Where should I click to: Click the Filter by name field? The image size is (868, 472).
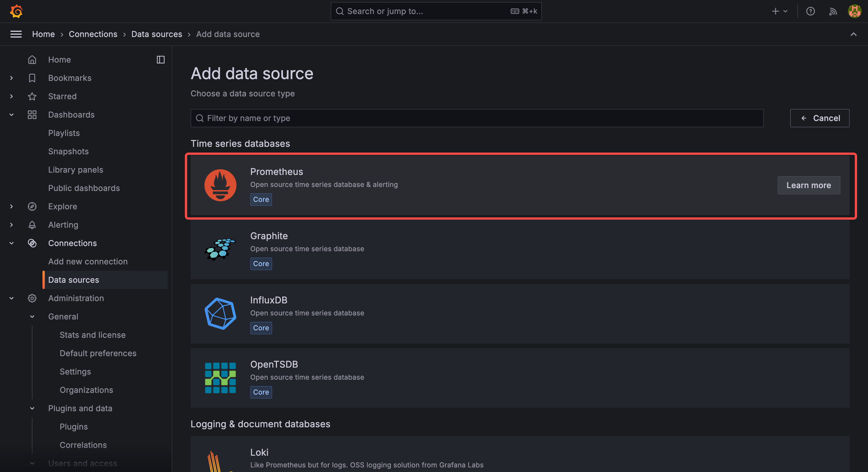coord(476,118)
